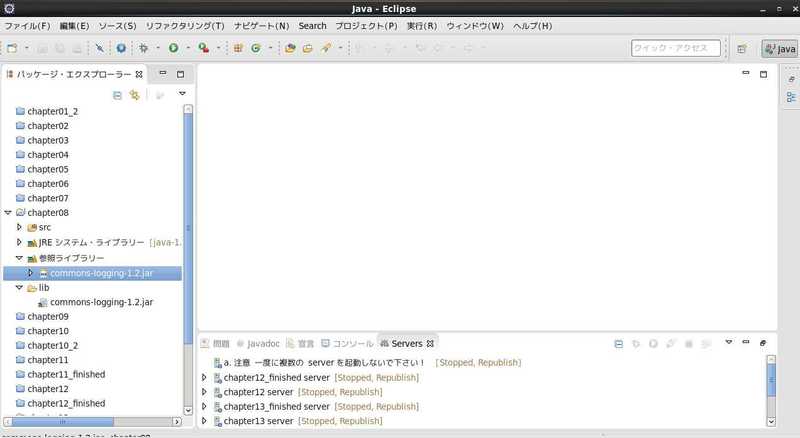800x438 pixels.
Task: Open the Debug dropdown arrow
Action: 158,48
